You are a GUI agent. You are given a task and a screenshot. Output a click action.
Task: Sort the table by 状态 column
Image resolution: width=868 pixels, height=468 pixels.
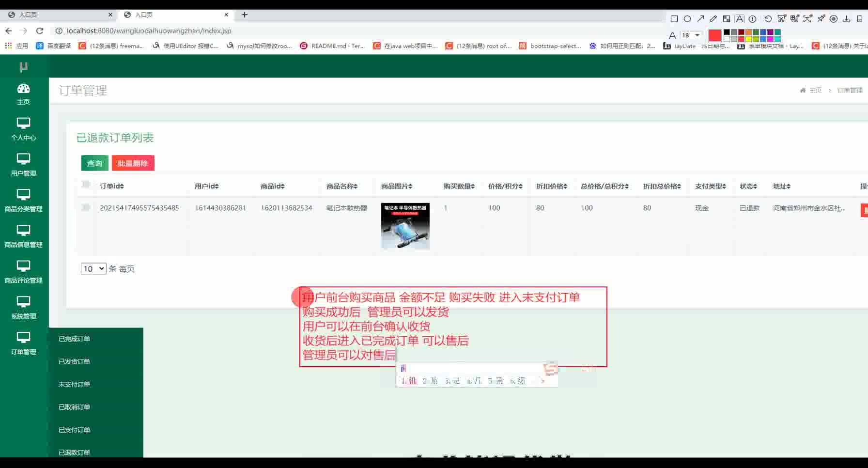click(748, 186)
